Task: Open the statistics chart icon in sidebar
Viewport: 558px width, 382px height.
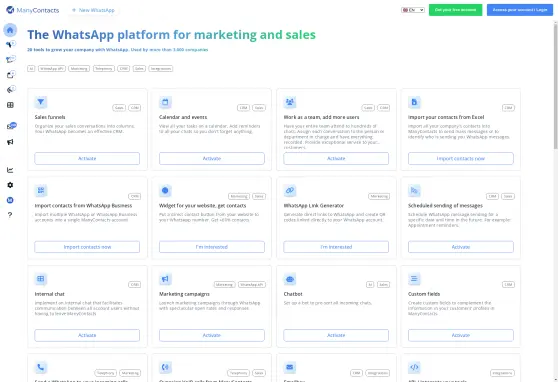Action: pyautogui.click(x=10, y=170)
